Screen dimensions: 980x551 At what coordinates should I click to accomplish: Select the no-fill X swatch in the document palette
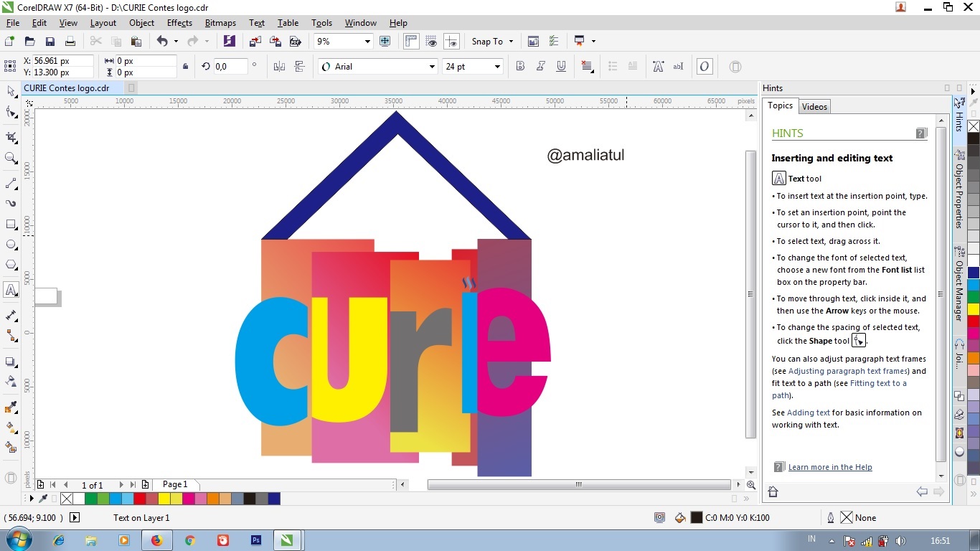point(67,499)
